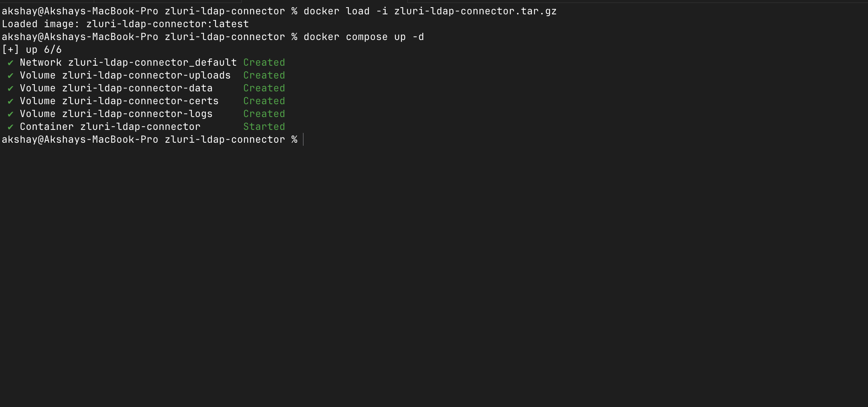Click the [+] symbol before up 6/6
This screenshot has height=407, width=868.
(11, 49)
